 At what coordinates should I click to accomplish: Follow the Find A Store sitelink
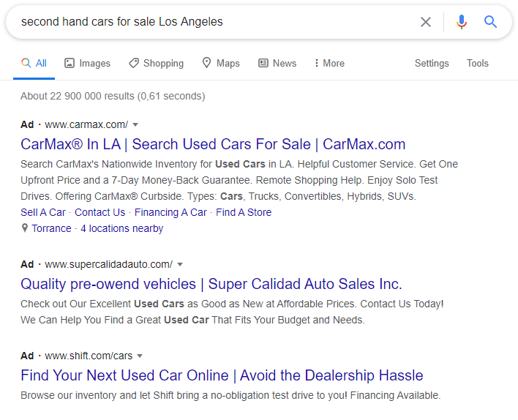coord(244,212)
